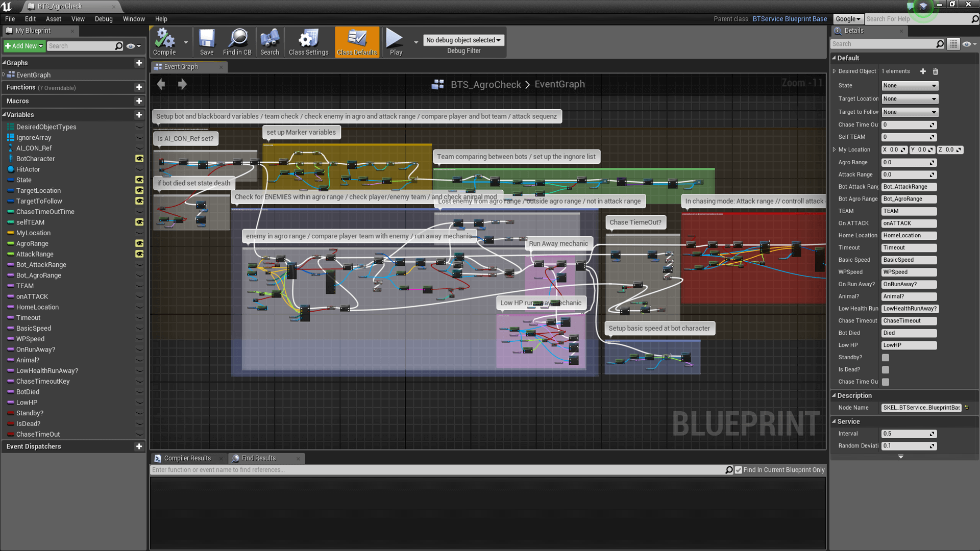Toggle BotCharacter variable visibility eye
Image resolution: width=980 pixels, height=551 pixels.
(139, 159)
